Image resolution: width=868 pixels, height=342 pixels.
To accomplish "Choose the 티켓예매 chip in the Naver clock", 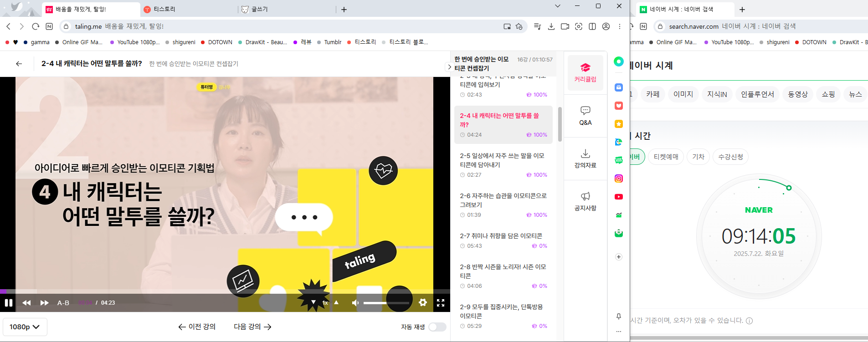I will pos(666,157).
